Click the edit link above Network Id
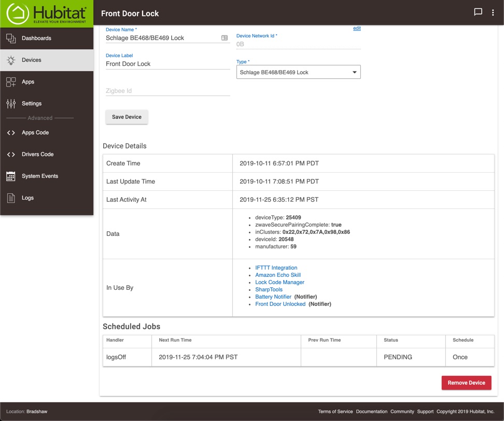Image resolution: width=504 pixels, height=421 pixels. pos(357,29)
